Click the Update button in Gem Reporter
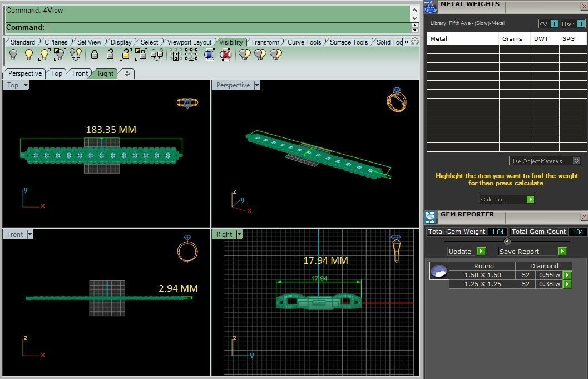The image size is (588, 379). tap(467, 252)
